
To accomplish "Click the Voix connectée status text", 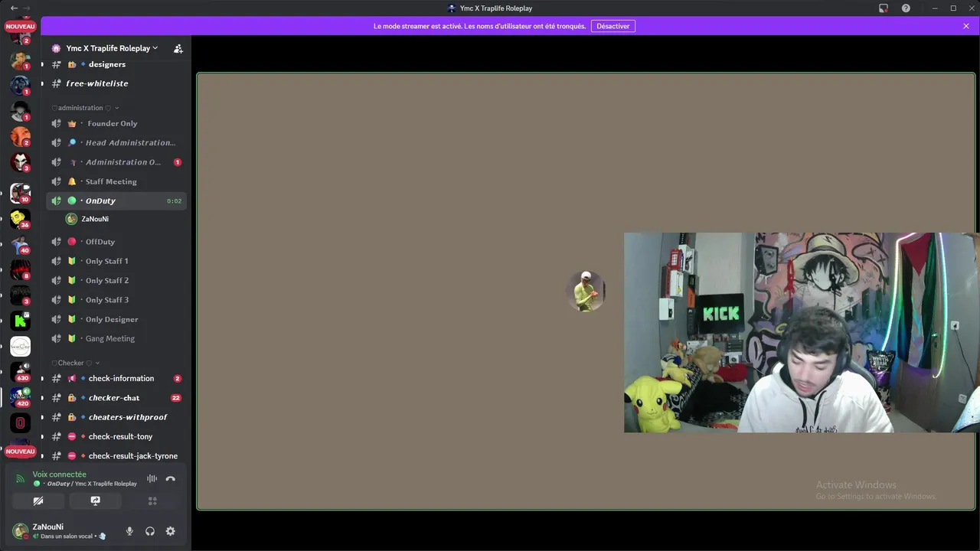I will point(60,474).
